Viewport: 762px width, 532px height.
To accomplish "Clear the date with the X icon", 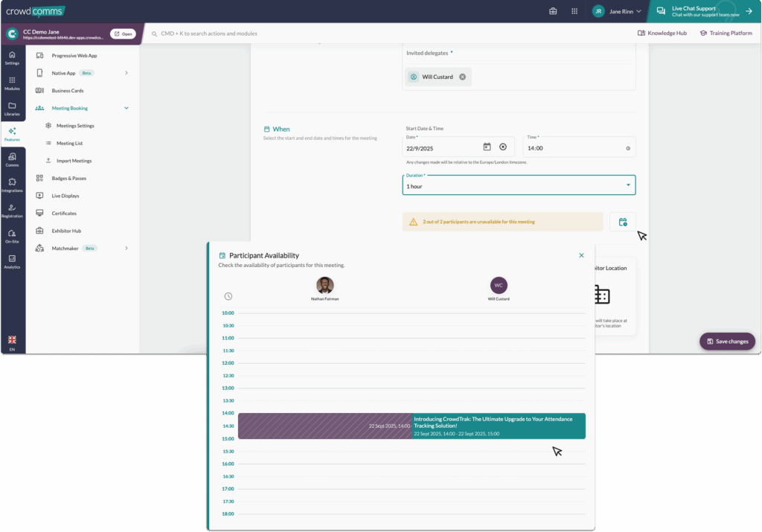I will point(503,147).
